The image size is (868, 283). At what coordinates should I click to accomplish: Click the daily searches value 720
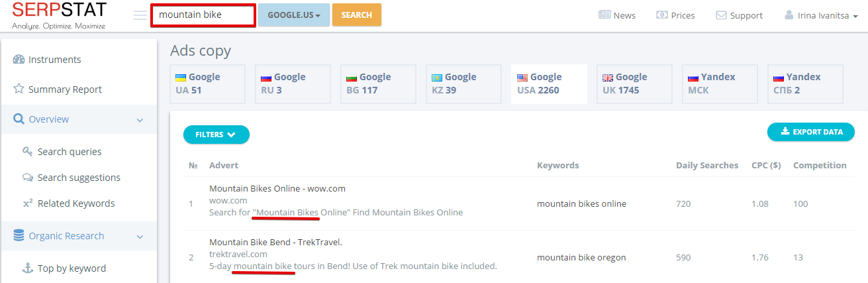(683, 203)
